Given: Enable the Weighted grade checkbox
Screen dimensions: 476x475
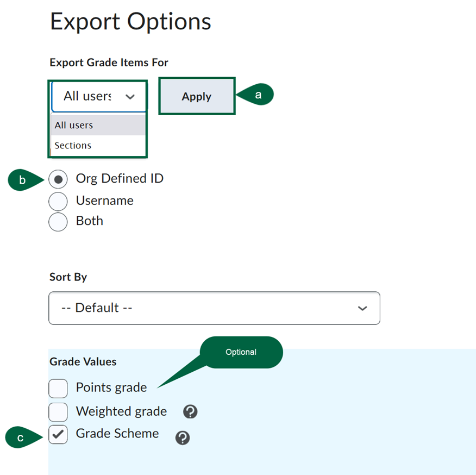Looking at the screenshot, I should click(x=58, y=412).
